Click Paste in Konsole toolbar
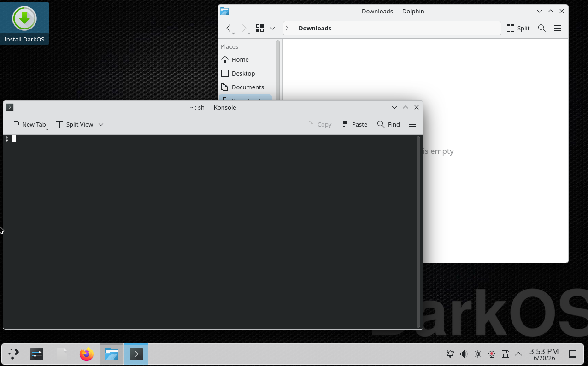588x366 pixels. click(354, 124)
